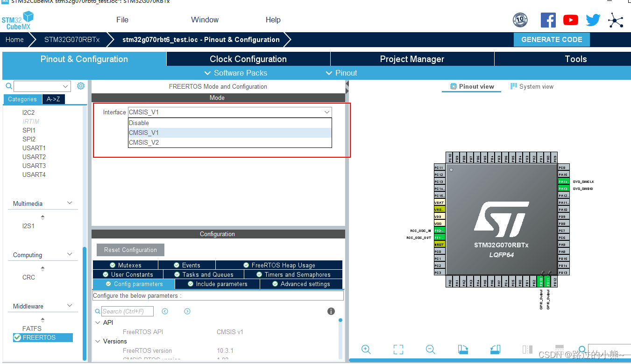Open the Mutexes configuration tab
This screenshot has width=631, height=364.
(x=125, y=265)
